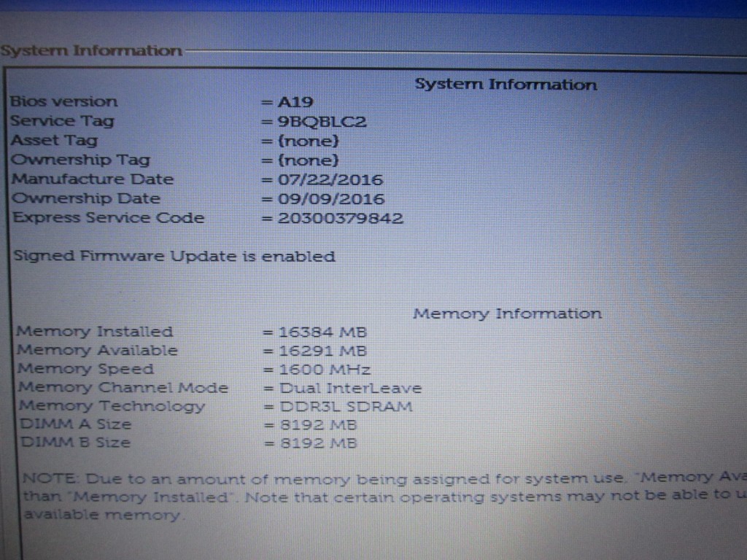Select the Memory Information heading
The width and height of the screenshot is (747, 560).
point(507,314)
